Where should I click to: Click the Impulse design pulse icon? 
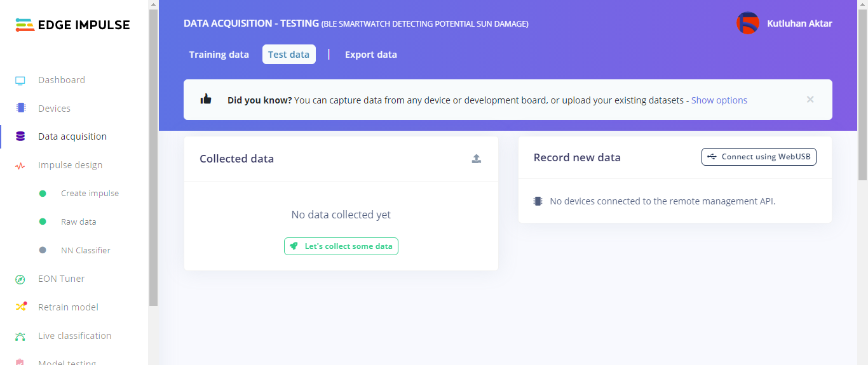(20, 166)
